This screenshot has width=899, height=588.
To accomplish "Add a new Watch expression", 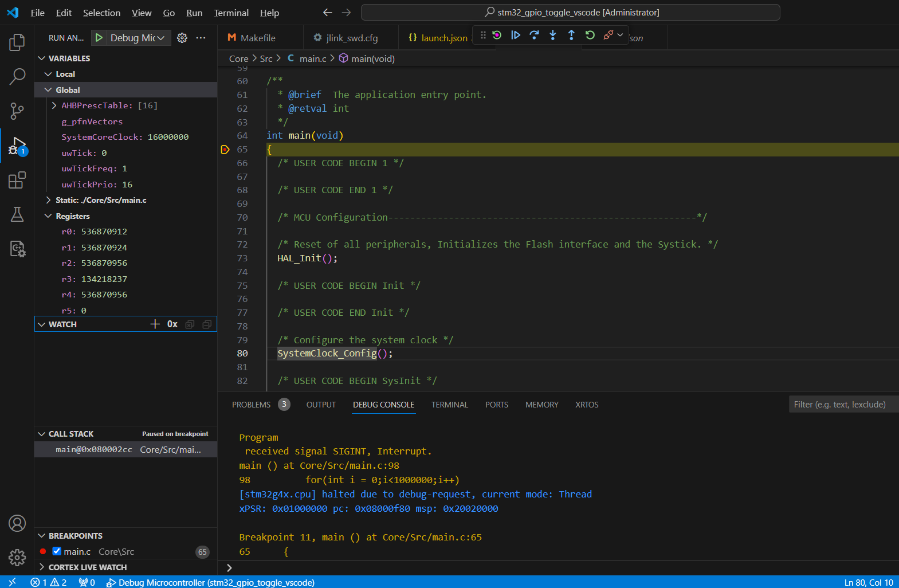I will 155,324.
